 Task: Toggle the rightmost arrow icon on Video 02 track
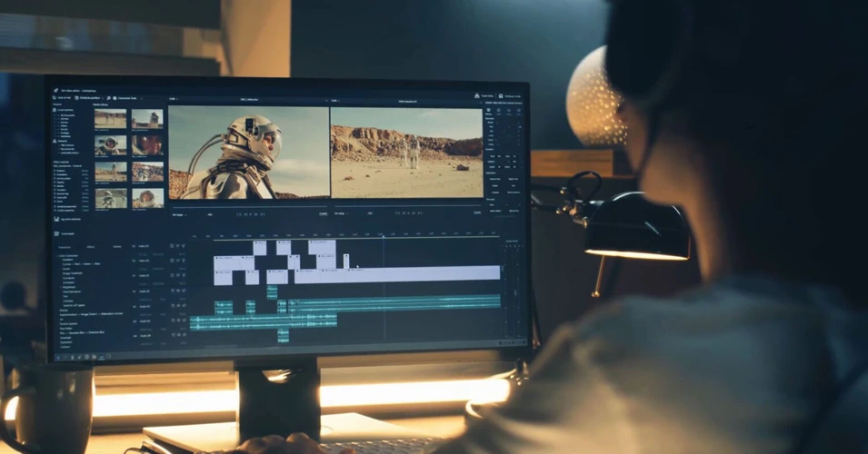(x=184, y=261)
